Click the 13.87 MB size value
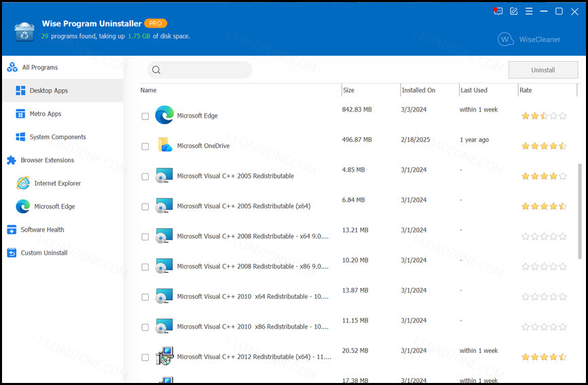This screenshot has height=385, width=588. pos(355,290)
